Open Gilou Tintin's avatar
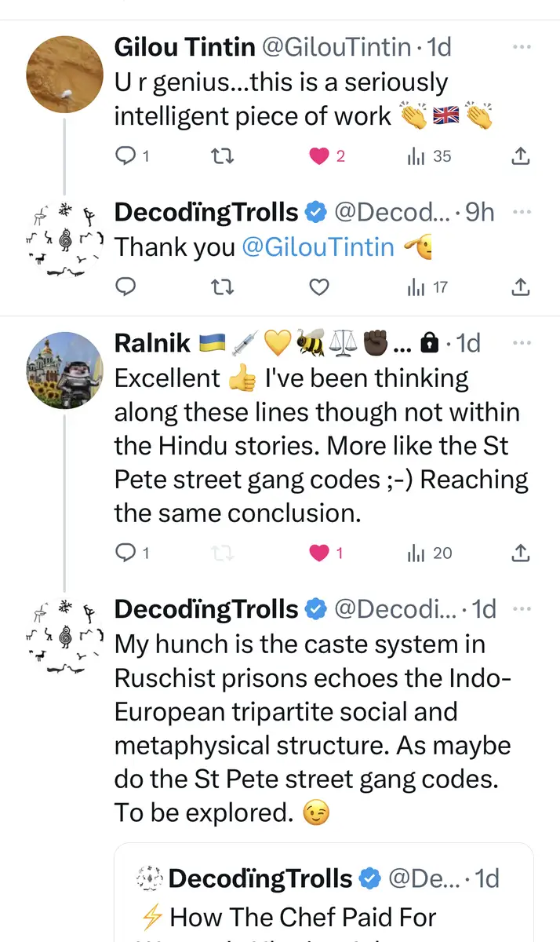The image size is (560, 942). [64, 75]
